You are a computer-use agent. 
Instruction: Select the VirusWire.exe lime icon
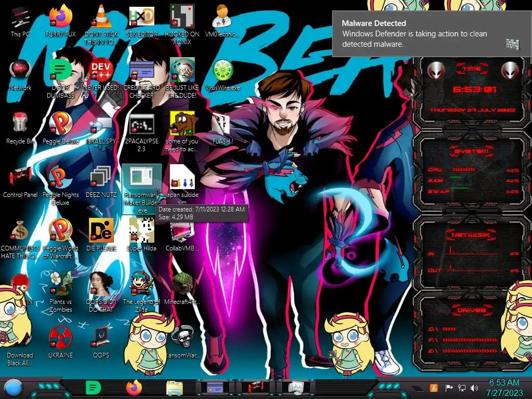[222, 74]
